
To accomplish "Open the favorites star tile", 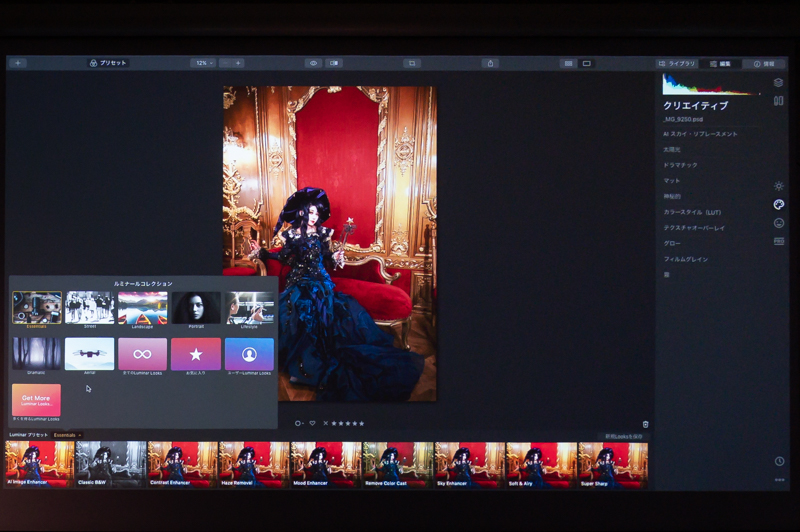I will tap(196, 353).
